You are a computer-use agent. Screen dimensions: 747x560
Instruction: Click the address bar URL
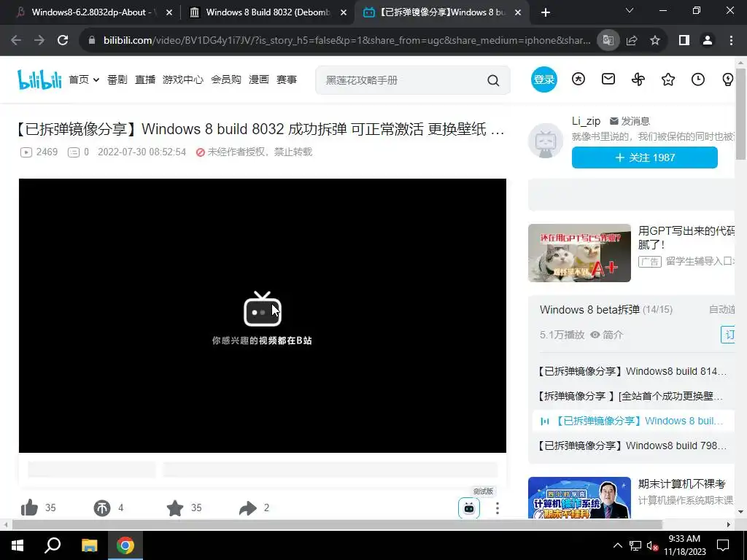tap(347, 41)
